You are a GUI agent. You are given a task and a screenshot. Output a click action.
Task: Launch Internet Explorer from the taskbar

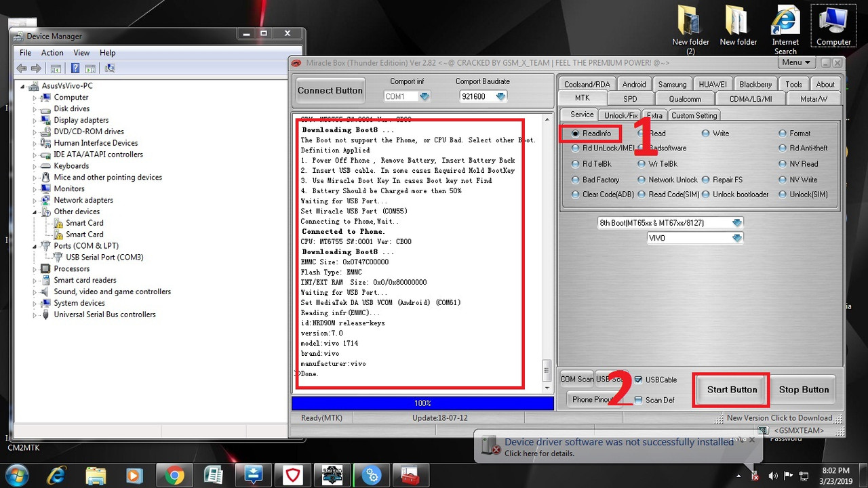point(58,475)
